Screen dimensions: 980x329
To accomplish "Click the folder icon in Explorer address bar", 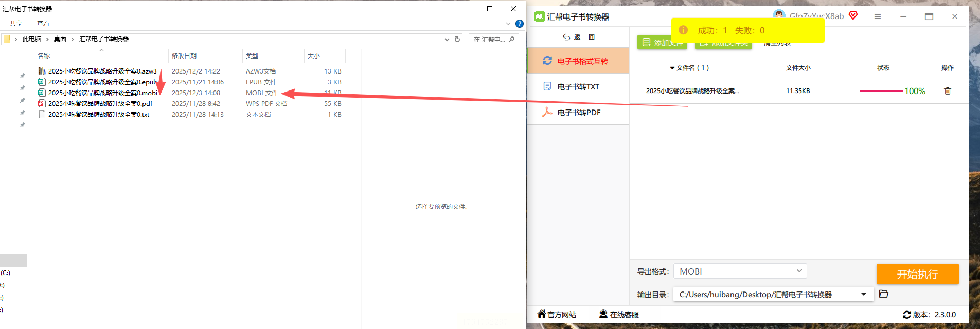I will (x=7, y=39).
